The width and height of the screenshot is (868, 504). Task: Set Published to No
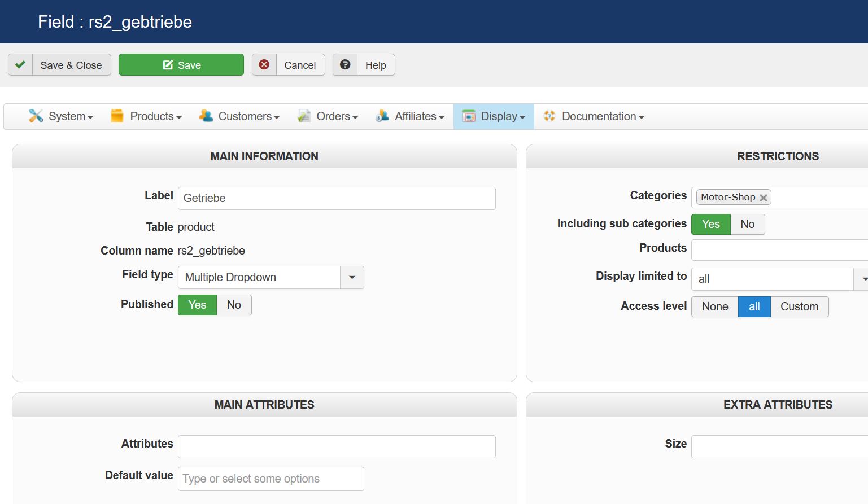234,305
